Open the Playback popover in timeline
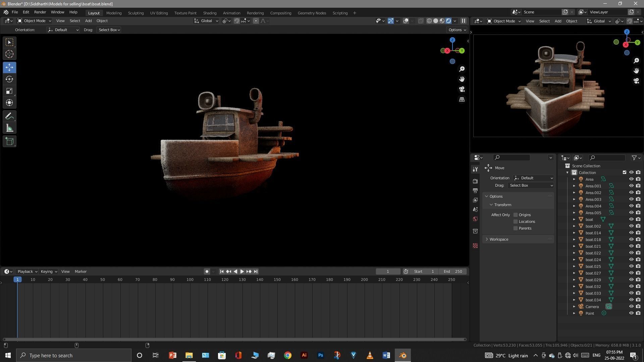The width and height of the screenshot is (644, 362). tap(27, 271)
